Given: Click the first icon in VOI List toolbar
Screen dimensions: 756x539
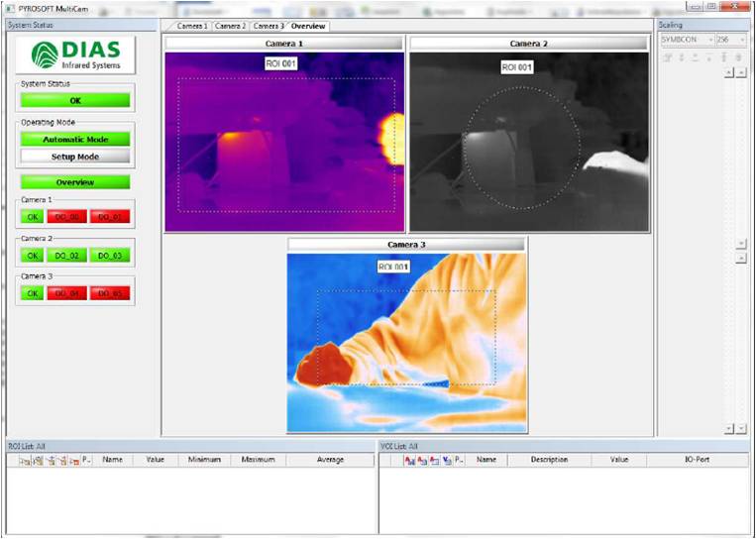Looking at the screenshot, I should 409,461.
